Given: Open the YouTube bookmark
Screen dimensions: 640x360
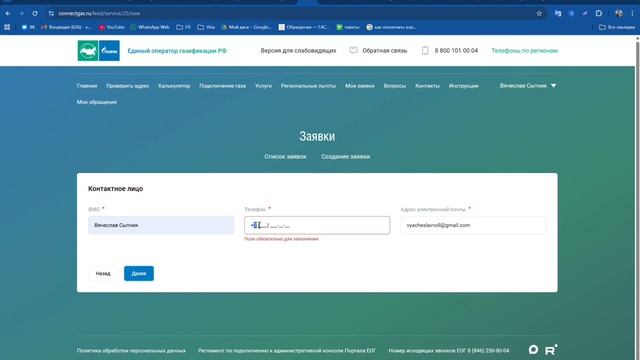Looking at the screenshot, I should 111,27.
